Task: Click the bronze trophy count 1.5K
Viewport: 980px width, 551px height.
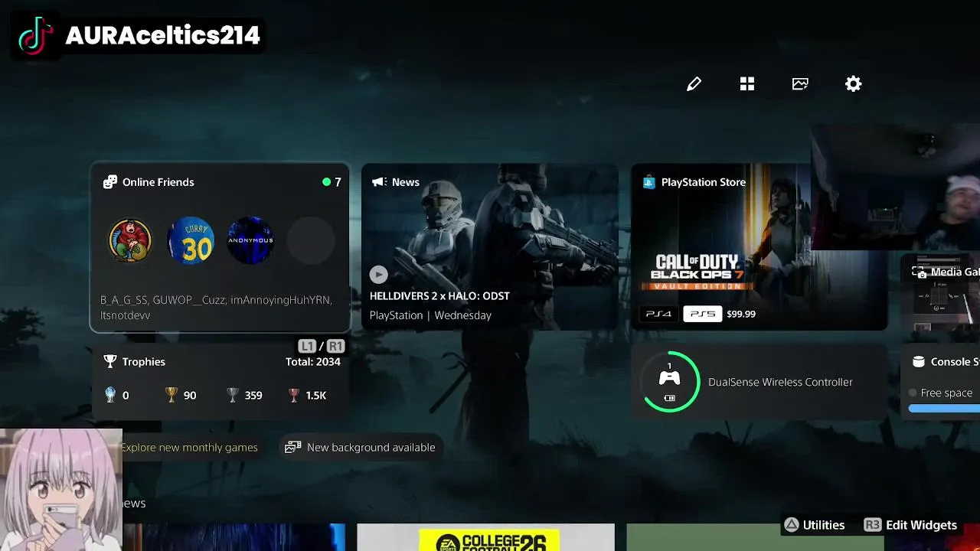Action: point(316,396)
